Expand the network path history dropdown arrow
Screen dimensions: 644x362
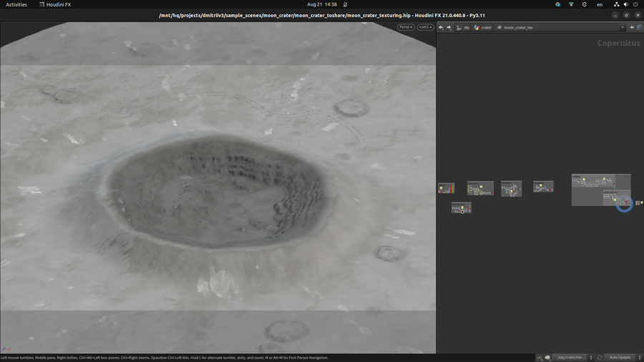[622, 27]
